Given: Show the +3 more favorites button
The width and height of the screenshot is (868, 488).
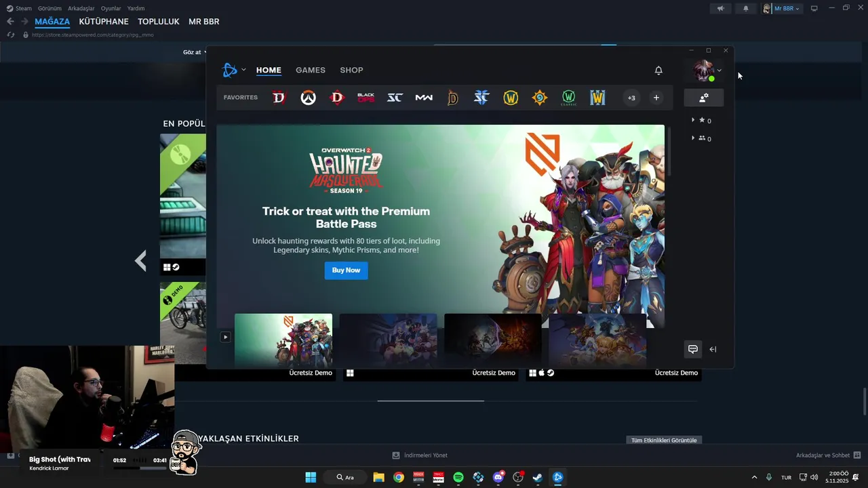Looking at the screenshot, I should click(x=631, y=98).
